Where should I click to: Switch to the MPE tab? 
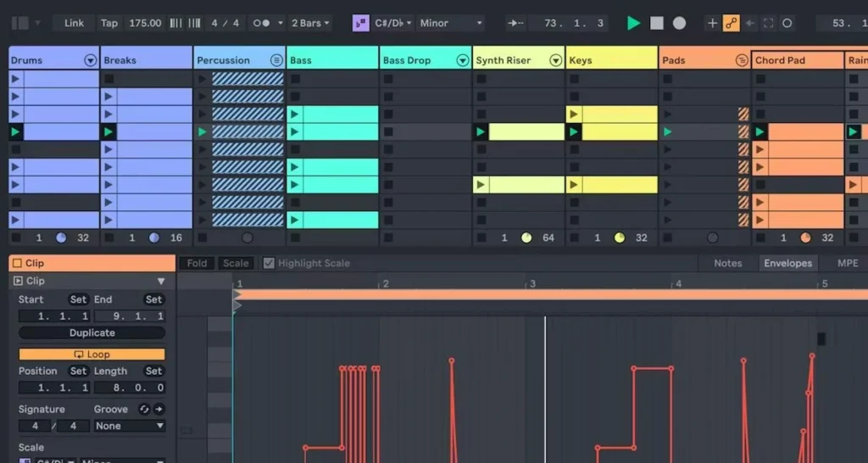coord(847,263)
